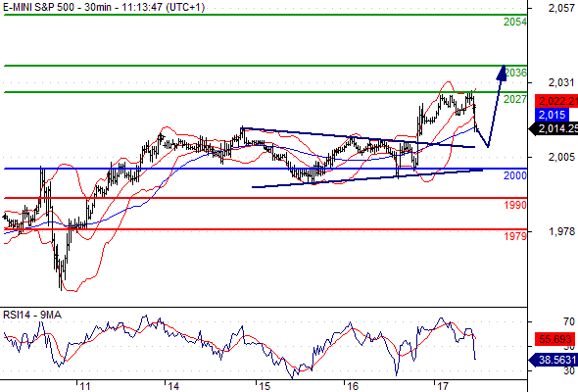The height and width of the screenshot is (392, 578).
Task: Click the black 2,014.25 last price tag
Action: (554, 128)
